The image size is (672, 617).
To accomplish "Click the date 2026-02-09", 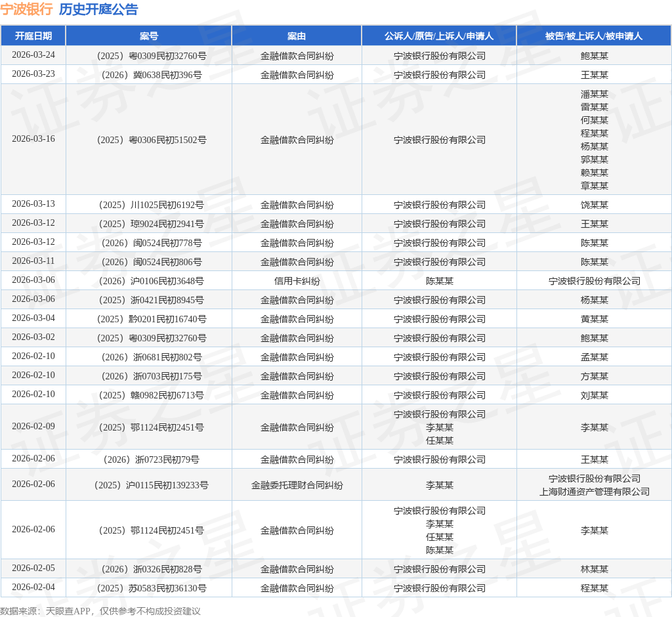I will pos(33,426).
